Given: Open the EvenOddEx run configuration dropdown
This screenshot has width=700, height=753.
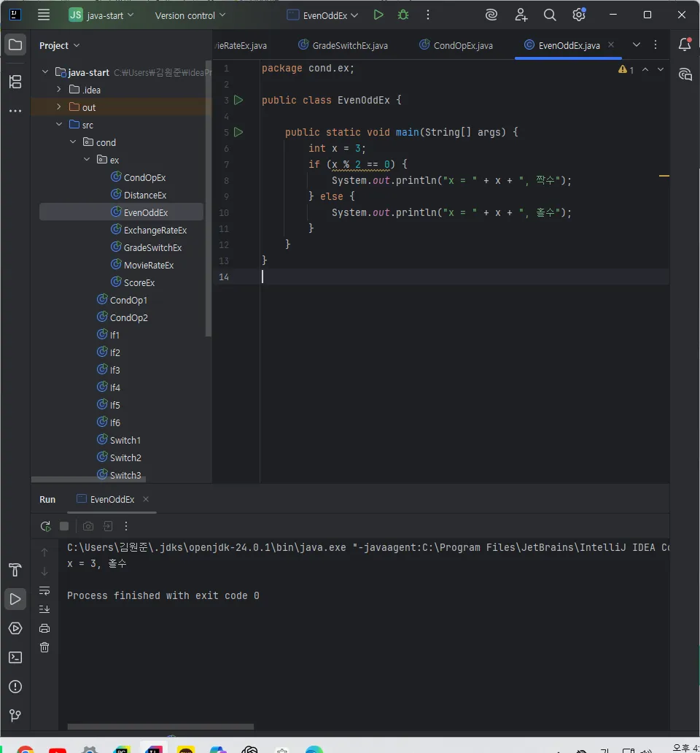Looking at the screenshot, I should click(322, 15).
